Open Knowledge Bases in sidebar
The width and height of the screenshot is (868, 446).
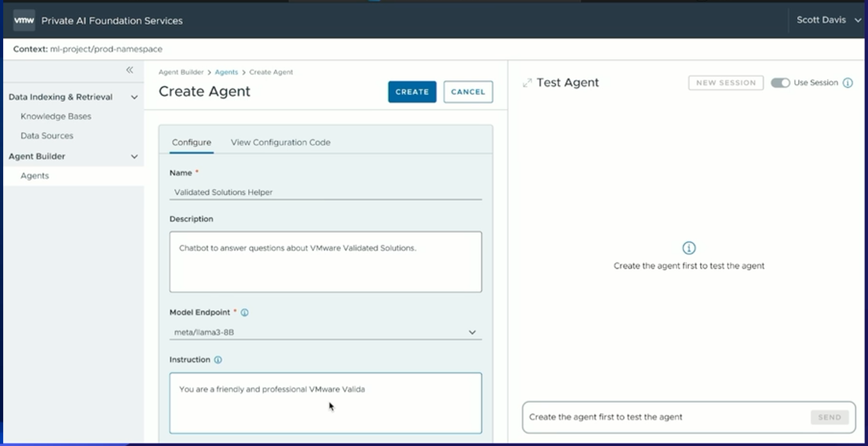click(56, 117)
